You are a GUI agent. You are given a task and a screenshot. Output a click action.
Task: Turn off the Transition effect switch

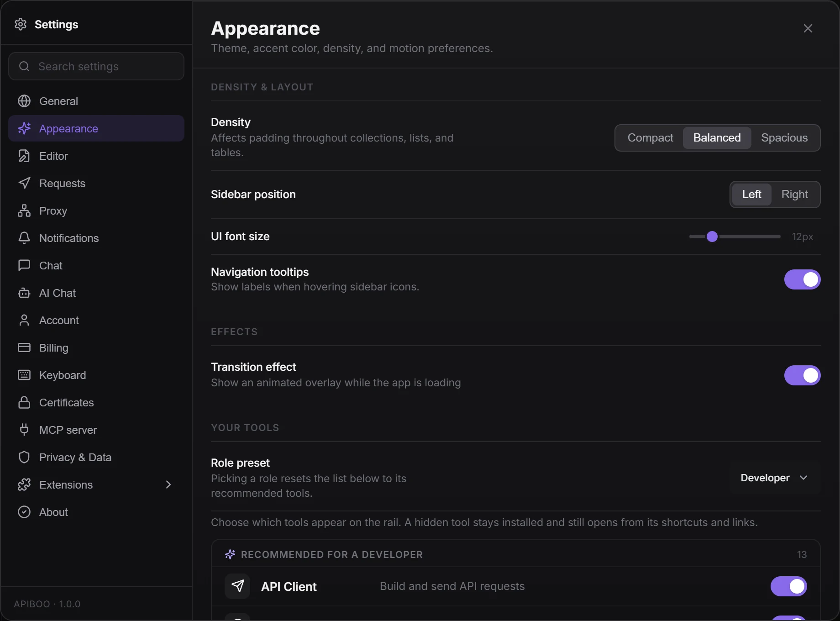pyautogui.click(x=802, y=375)
